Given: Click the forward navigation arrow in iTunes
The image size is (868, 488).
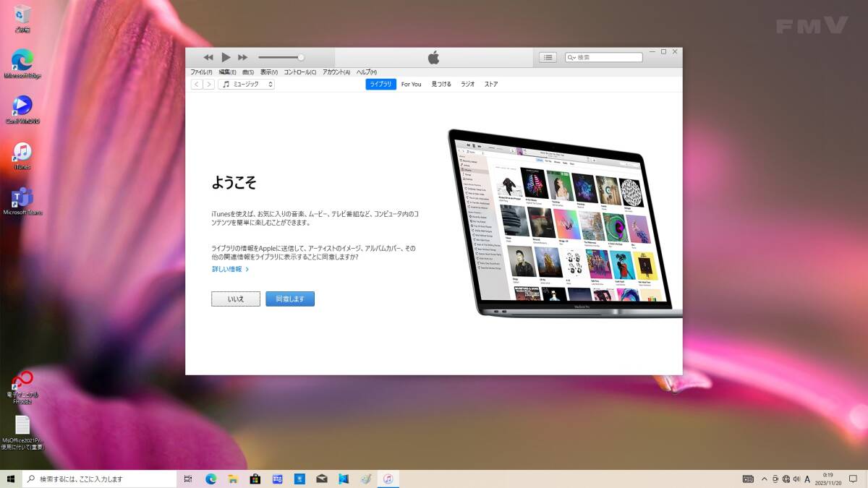Looking at the screenshot, I should [209, 85].
